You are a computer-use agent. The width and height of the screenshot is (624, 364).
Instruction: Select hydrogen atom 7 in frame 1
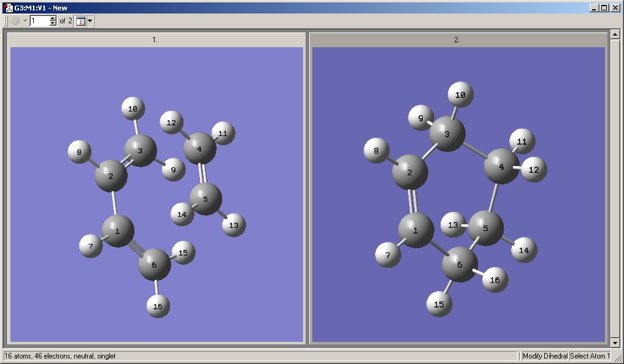click(x=91, y=246)
